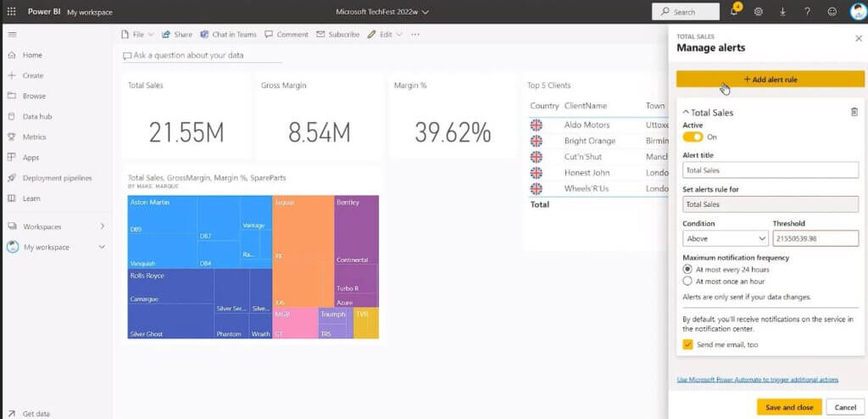The height and width of the screenshot is (419, 868).
Task: Click Aldo Motors in Top 5 Clients
Action: click(x=587, y=126)
